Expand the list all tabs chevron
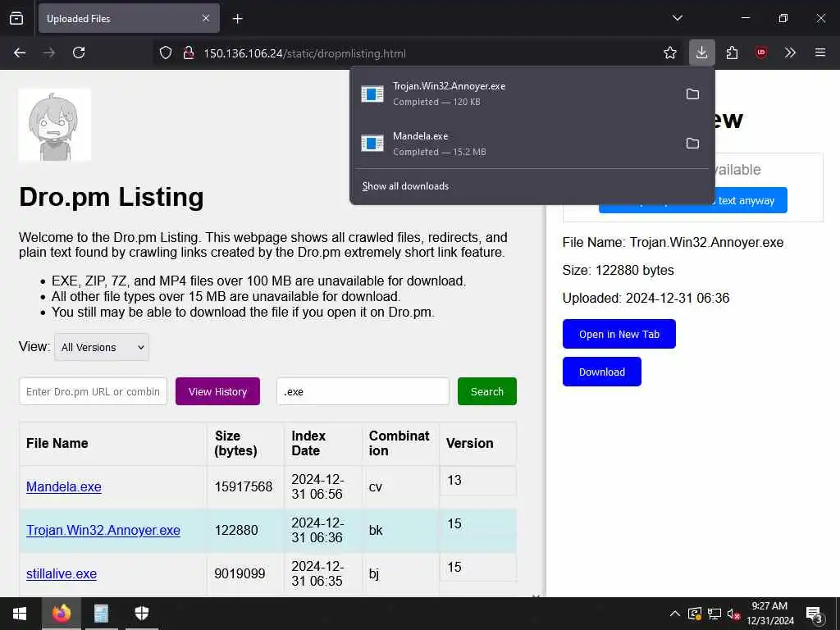This screenshot has height=630, width=840. click(677, 18)
